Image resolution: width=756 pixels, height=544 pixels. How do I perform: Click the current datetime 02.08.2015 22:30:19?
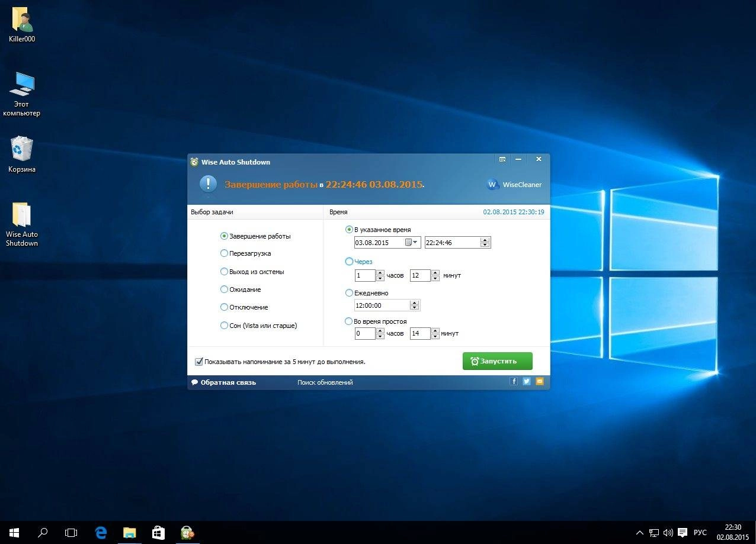pos(514,211)
